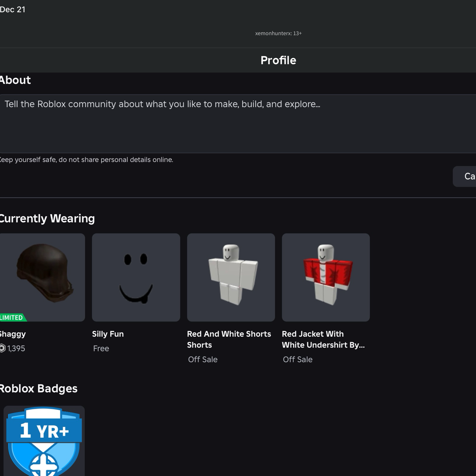Click the Robux icon beside 1,395
The width and height of the screenshot is (476, 476).
coord(2,348)
